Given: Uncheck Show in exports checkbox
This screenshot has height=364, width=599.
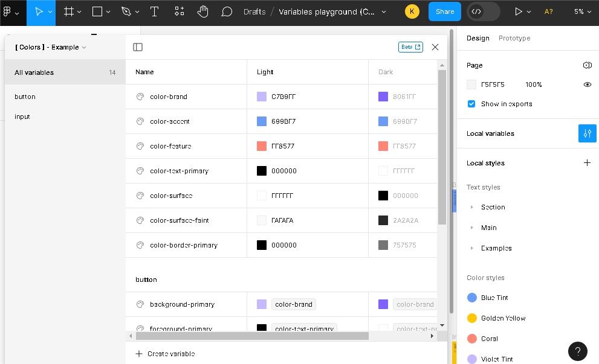Looking at the screenshot, I should click(471, 104).
